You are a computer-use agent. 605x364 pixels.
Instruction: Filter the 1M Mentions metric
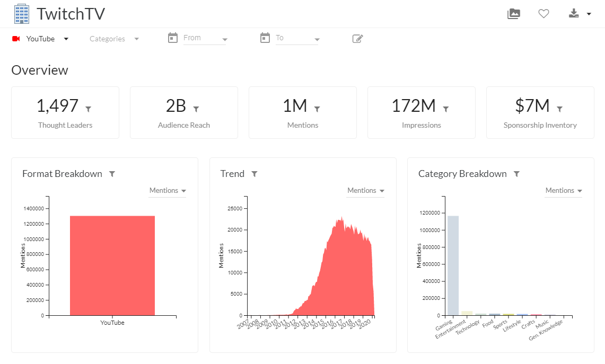pos(317,109)
